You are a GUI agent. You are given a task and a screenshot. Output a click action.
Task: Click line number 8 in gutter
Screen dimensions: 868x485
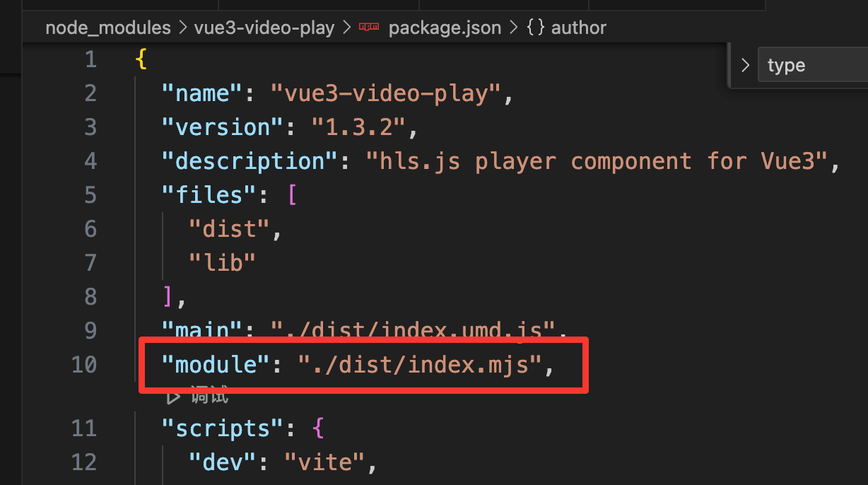(x=90, y=296)
